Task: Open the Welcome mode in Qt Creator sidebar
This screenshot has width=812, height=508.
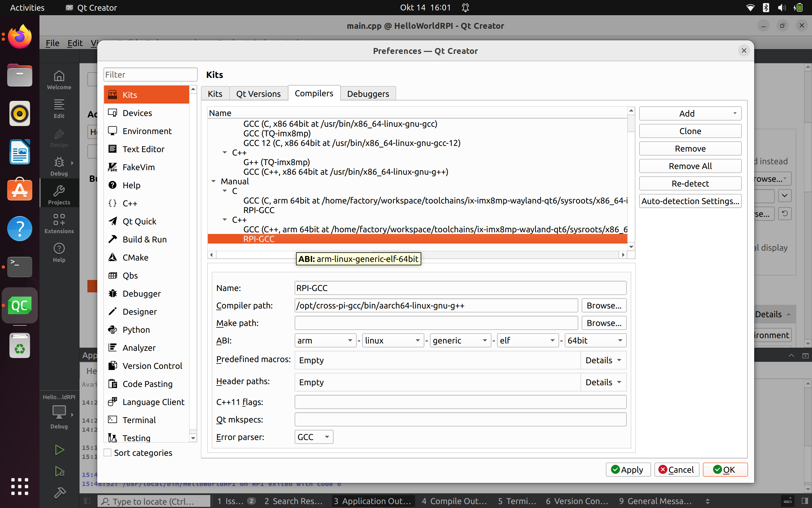Action: (x=59, y=80)
